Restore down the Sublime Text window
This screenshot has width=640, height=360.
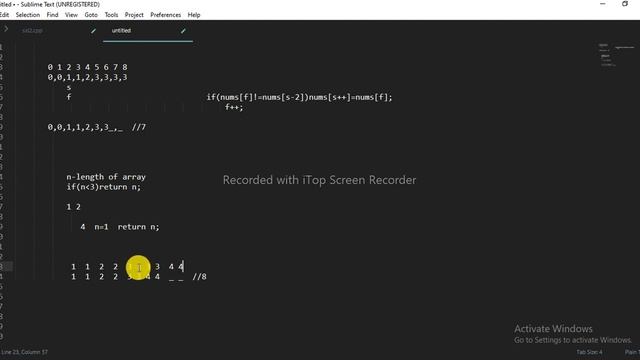point(625,4)
